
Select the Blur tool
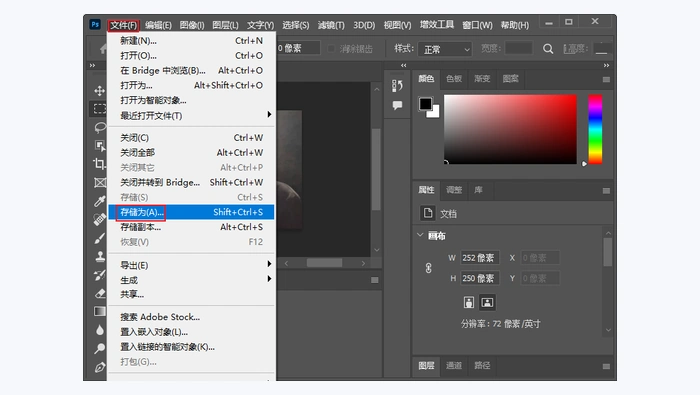click(100, 330)
